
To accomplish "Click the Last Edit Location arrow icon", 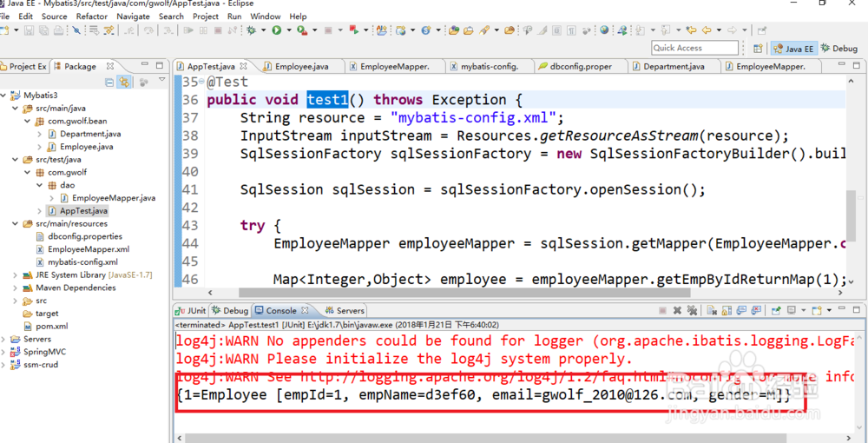I will pos(691,30).
